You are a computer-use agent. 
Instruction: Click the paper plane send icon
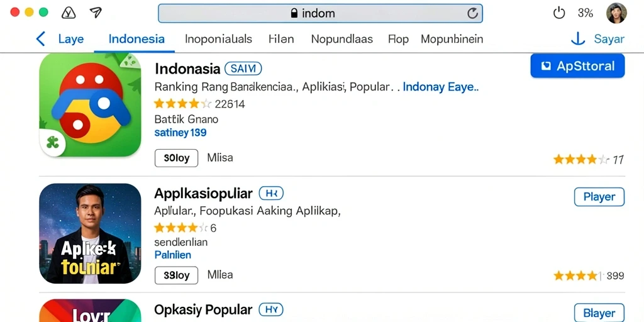pos(96,13)
